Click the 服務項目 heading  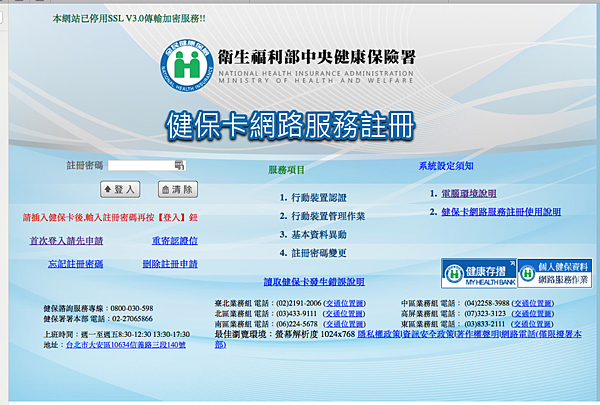286,170
